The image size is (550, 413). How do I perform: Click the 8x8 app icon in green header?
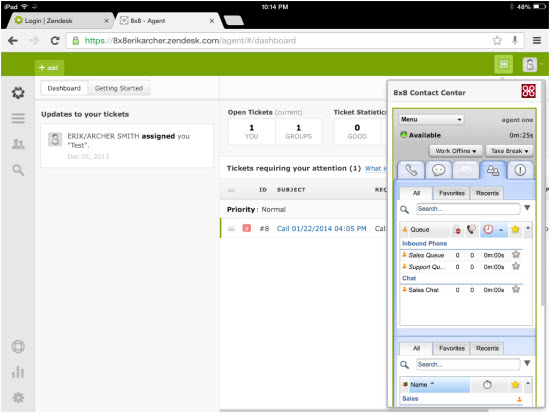504,64
